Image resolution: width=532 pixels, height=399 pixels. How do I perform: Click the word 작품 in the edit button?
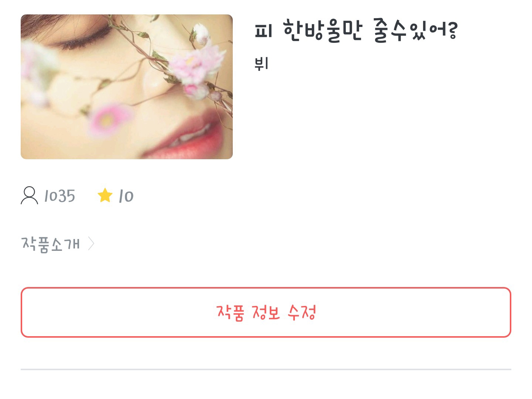231,313
